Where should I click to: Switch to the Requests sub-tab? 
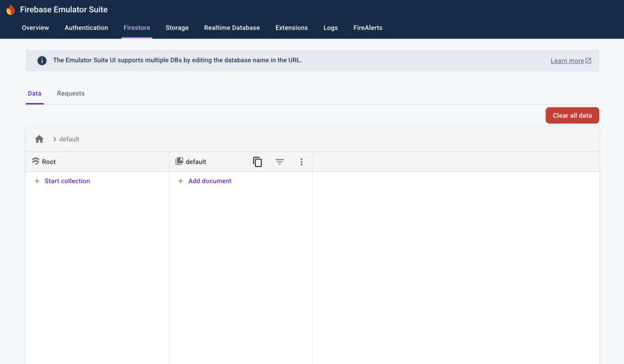71,94
